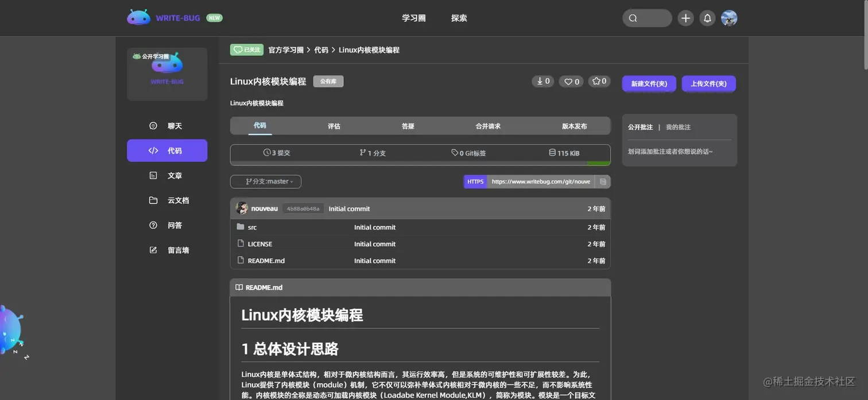Select 代码 in the sidebar
868x400 pixels.
click(167, 150)
